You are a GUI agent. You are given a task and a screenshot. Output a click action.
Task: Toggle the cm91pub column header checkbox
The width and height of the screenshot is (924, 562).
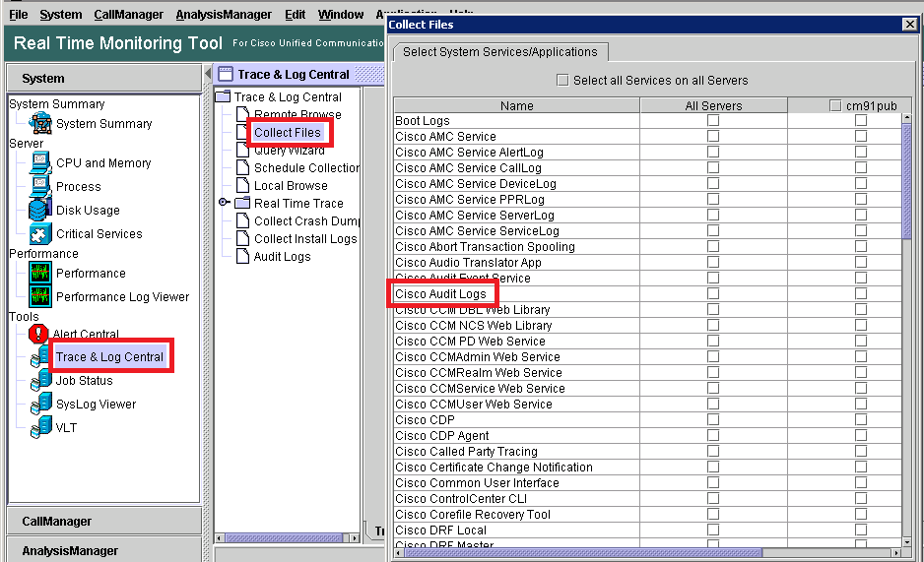pyautogui.click(x=835, y=106)
